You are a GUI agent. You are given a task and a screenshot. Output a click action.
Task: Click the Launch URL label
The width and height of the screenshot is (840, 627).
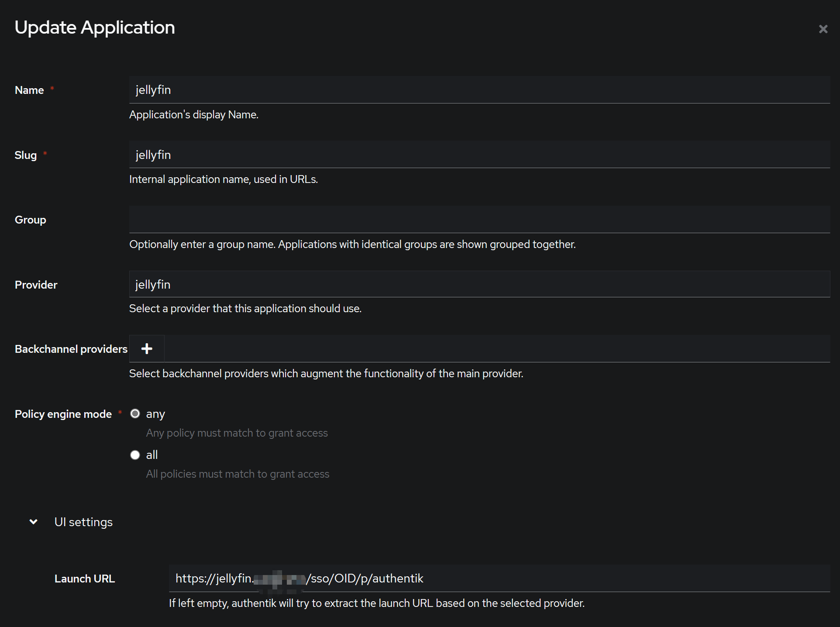point(85,579)
